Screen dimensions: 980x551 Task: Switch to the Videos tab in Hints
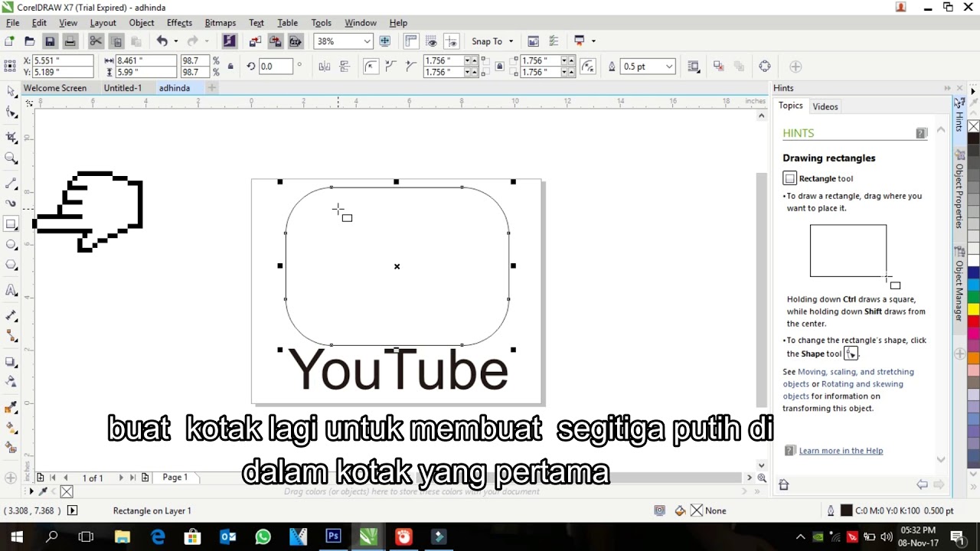coord(825,106)
